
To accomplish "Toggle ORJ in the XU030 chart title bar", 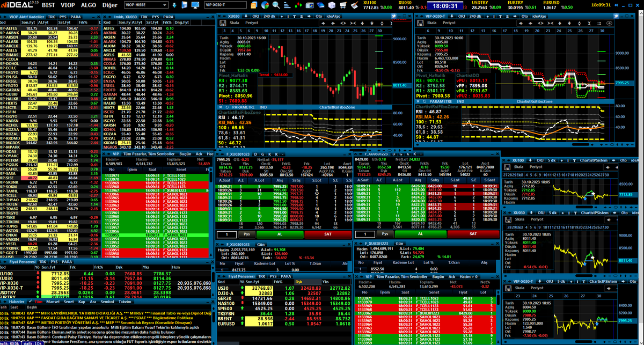I will click(256, 17).
